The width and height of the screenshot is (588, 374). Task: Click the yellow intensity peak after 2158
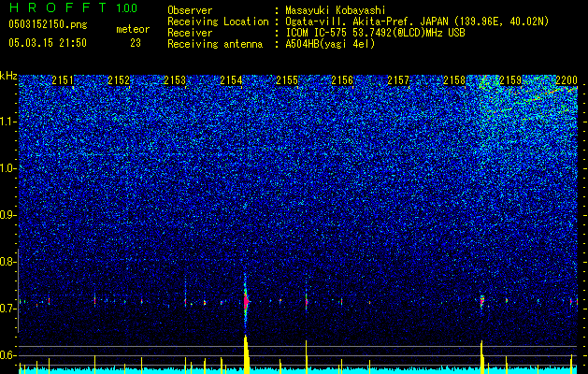coord(481,356)
